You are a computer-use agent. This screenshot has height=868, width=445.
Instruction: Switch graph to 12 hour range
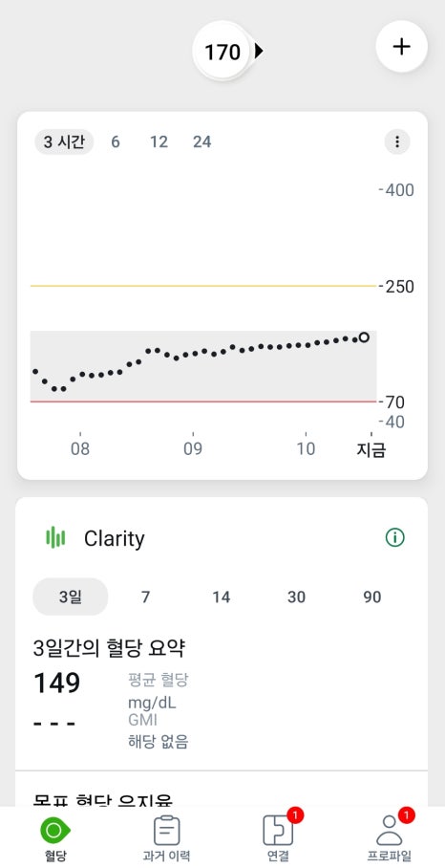point(159,142)
